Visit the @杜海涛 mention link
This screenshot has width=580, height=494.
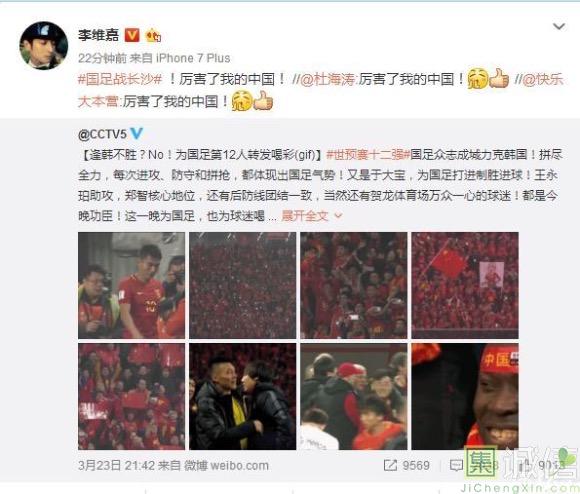point(328,79)
